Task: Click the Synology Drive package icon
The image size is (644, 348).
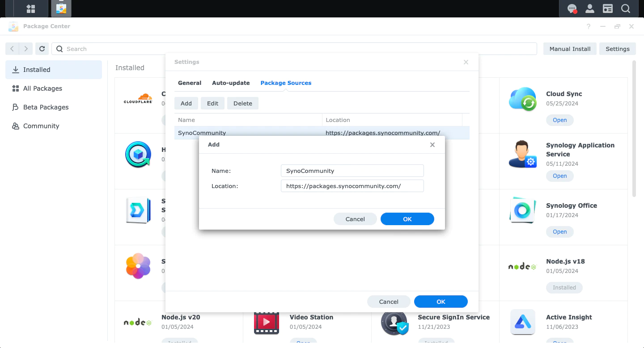Action: tap(138, 210)
